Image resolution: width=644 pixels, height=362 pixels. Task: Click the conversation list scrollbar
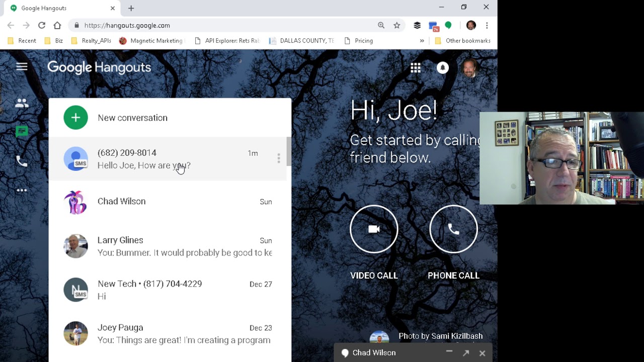point(289,151)
